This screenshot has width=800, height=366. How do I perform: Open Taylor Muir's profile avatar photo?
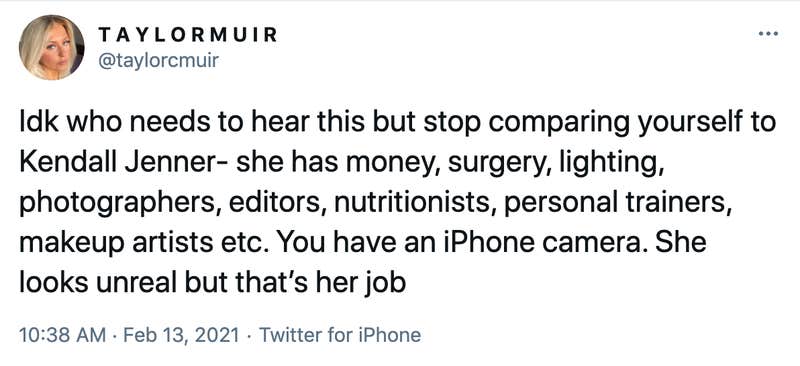52,47
